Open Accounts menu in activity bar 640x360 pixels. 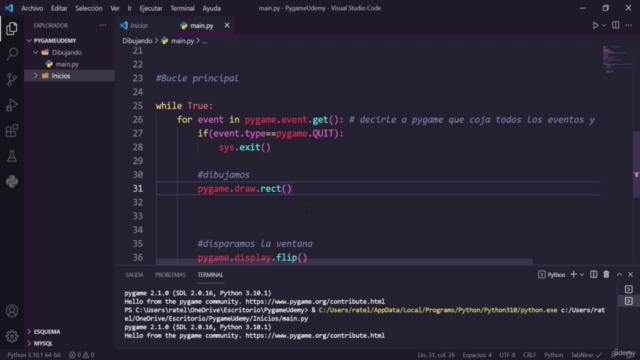tap(12, 311)
